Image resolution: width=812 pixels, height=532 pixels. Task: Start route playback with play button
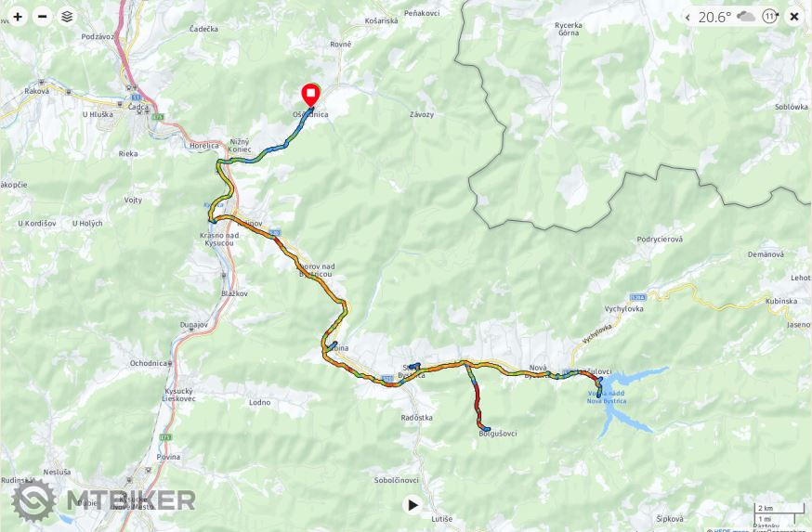point(413,504)
